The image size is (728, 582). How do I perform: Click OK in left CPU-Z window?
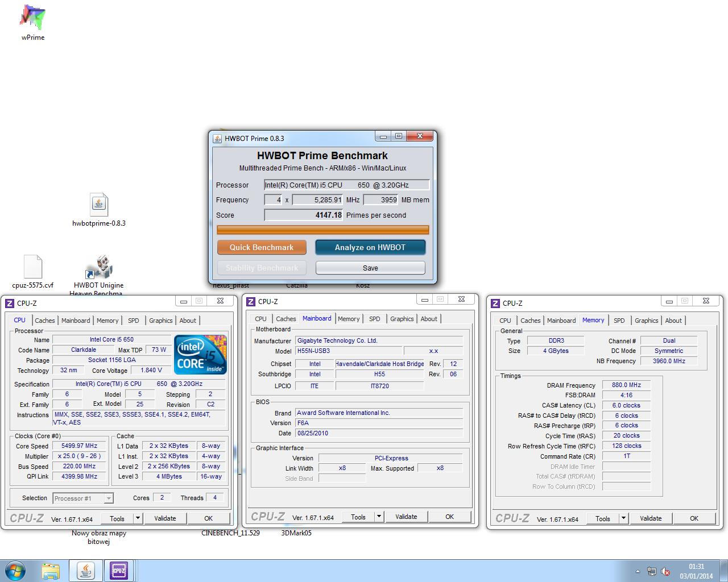(208, 518)
